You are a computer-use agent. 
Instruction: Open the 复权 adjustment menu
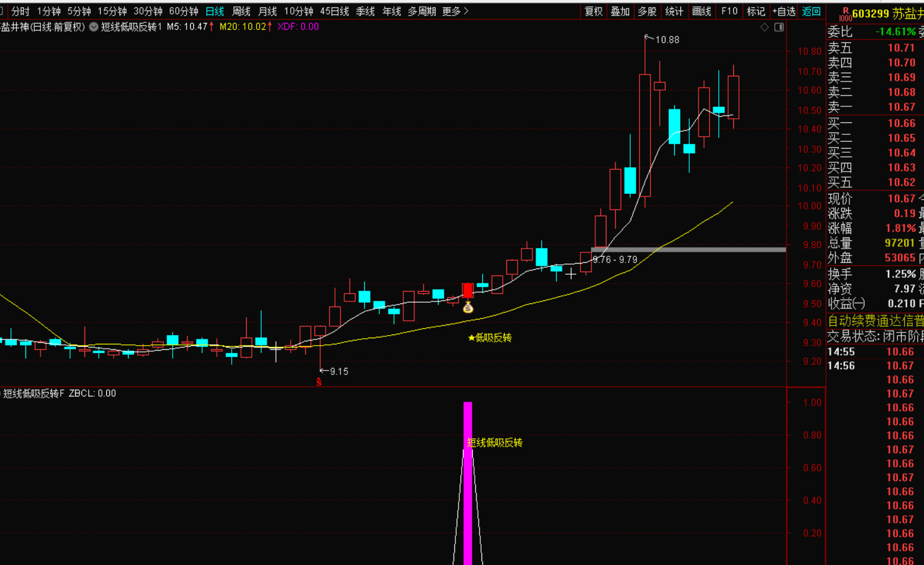tap(593, 11)
